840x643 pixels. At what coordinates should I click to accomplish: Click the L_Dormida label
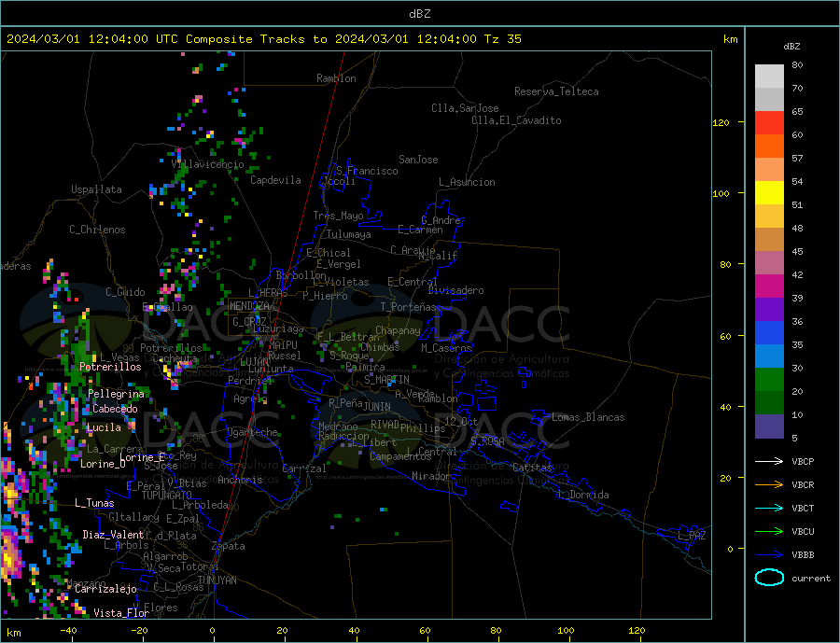[x=583, y=495]
